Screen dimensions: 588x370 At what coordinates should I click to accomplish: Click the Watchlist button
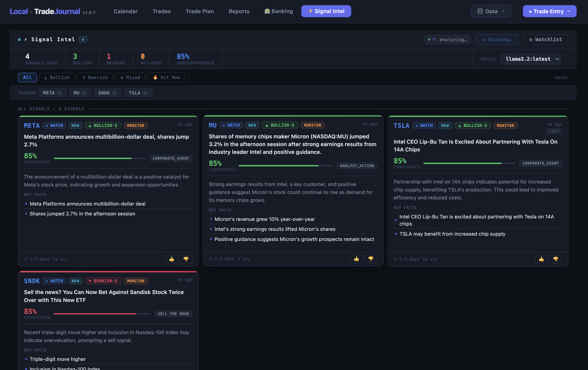[545, 39]
